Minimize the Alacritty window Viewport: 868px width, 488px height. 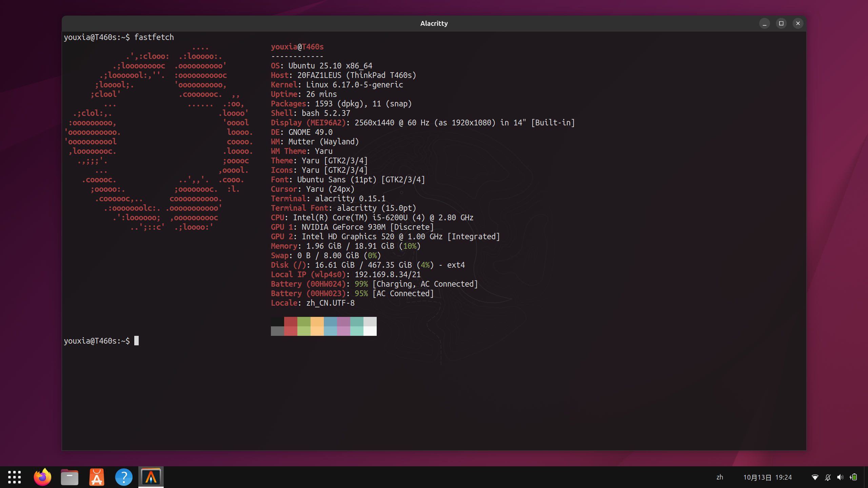(x=764, y=23)
